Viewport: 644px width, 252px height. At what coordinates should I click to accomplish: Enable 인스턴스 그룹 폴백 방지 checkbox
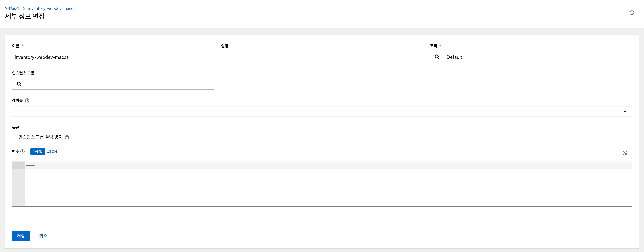14,136
